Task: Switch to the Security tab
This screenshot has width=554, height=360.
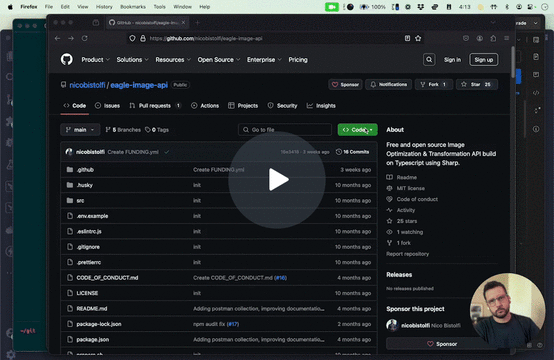Action: pyautogui.click(x=282, y=106)
